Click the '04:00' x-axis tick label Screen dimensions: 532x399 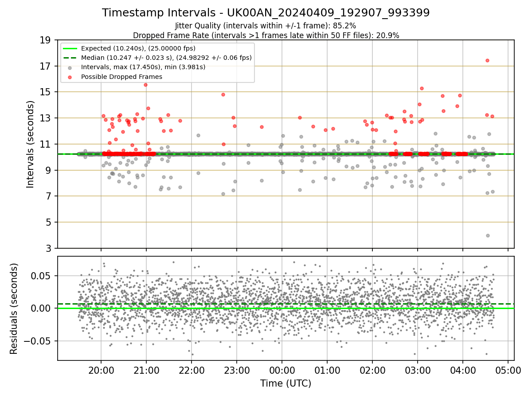coord(463,370)
